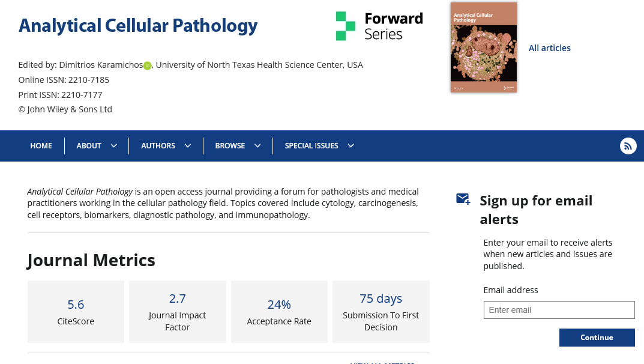Select the Acceptance Rate 24% card
The width and height of the screenshot is (644, 364).
click(x=279, y=311)
